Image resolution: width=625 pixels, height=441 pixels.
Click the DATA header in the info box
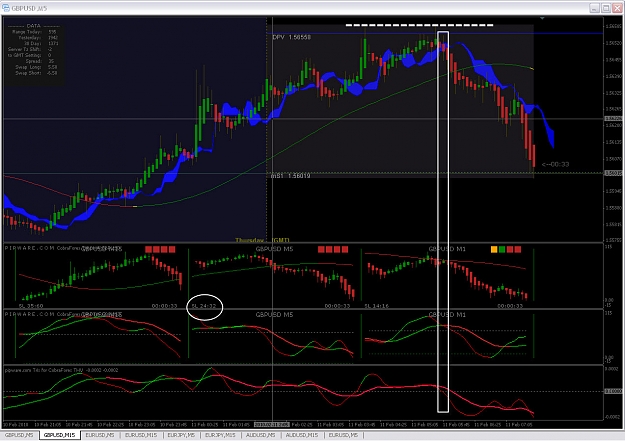coord(33,26)
